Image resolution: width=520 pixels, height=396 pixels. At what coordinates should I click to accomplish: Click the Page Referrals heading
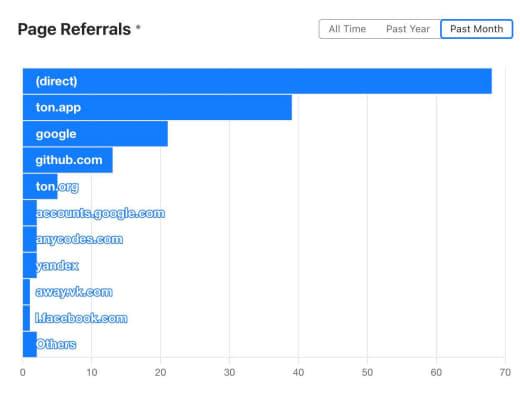coord(74,29)
